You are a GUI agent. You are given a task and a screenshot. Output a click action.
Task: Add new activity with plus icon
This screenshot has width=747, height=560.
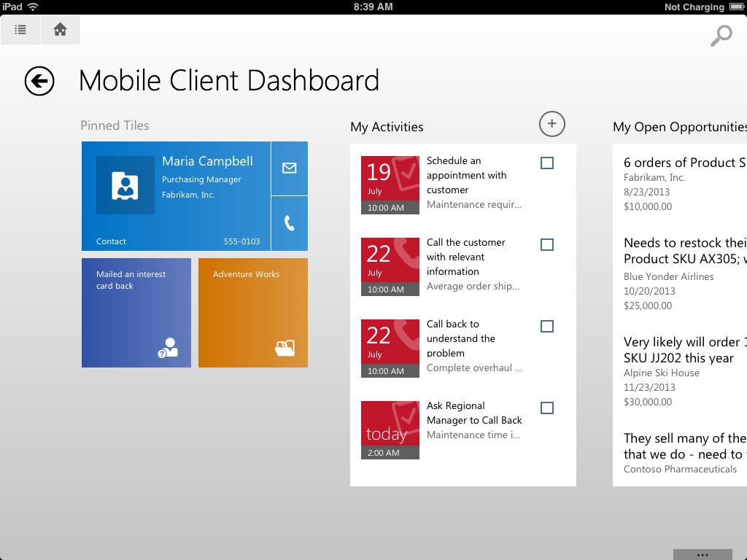[551, 124]
